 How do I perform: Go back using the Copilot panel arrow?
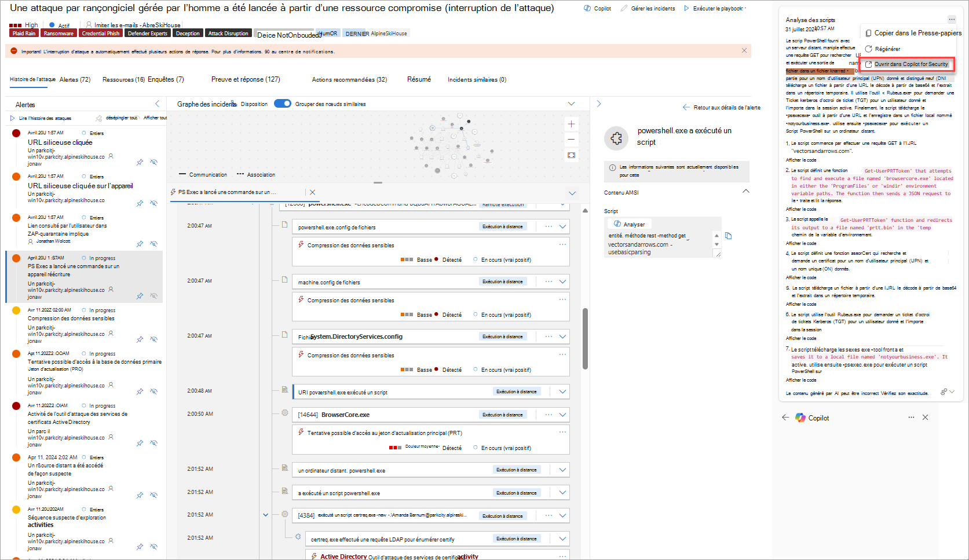click(x=785, y=418)
